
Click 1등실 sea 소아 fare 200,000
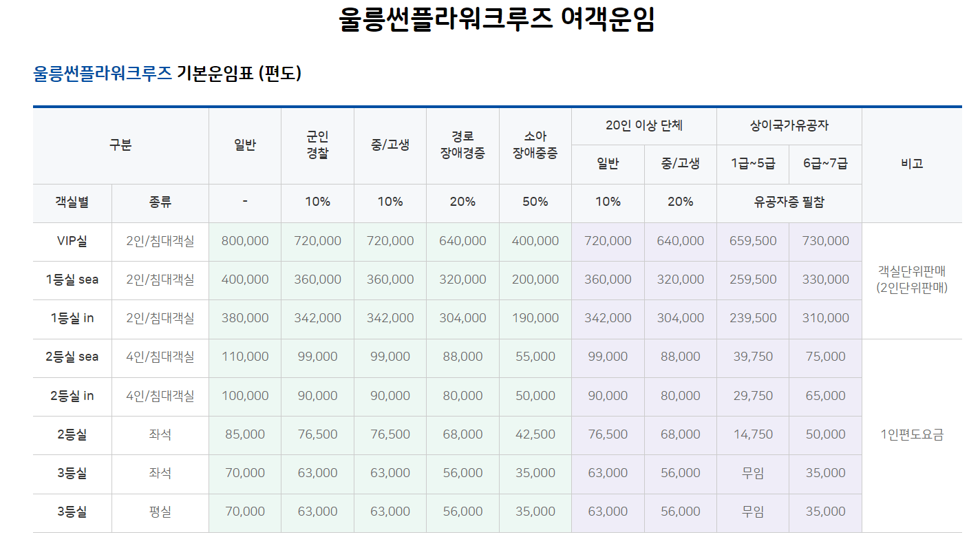(535, 280)
